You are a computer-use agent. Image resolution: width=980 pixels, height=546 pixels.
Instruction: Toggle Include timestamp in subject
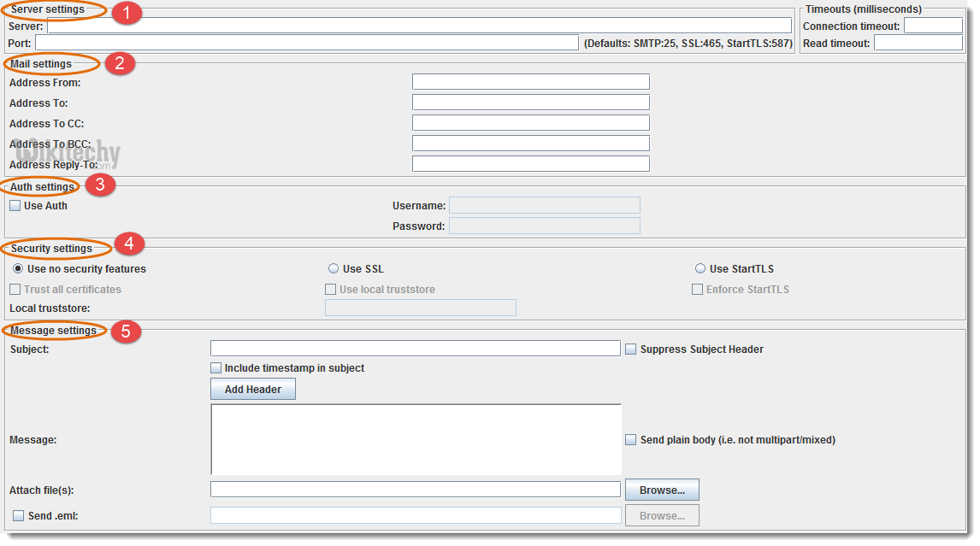pos(216,368)
